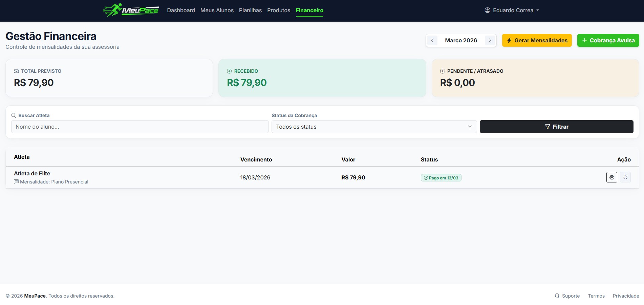Click the MeuPace runner logo
644x305 pixels.
131,10
